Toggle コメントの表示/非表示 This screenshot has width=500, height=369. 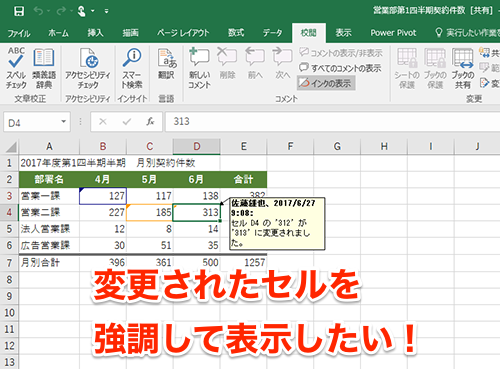(341, 53)
